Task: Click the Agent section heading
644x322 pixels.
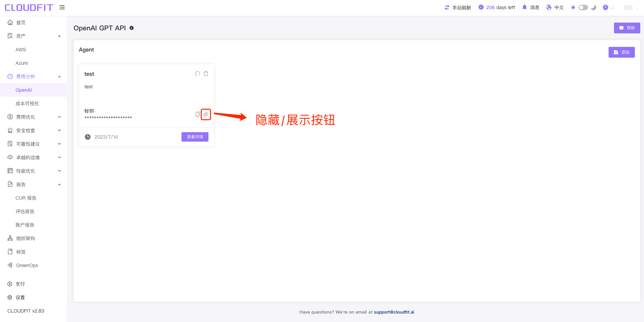Action: 86,50
